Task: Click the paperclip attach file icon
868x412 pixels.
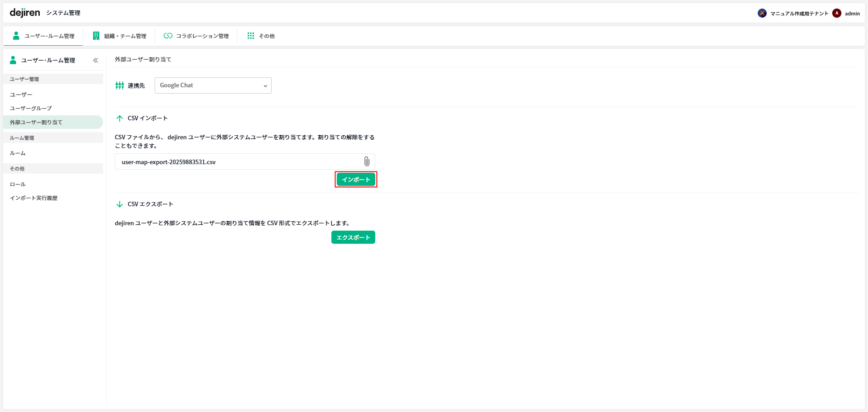Action: click(367, 161)
